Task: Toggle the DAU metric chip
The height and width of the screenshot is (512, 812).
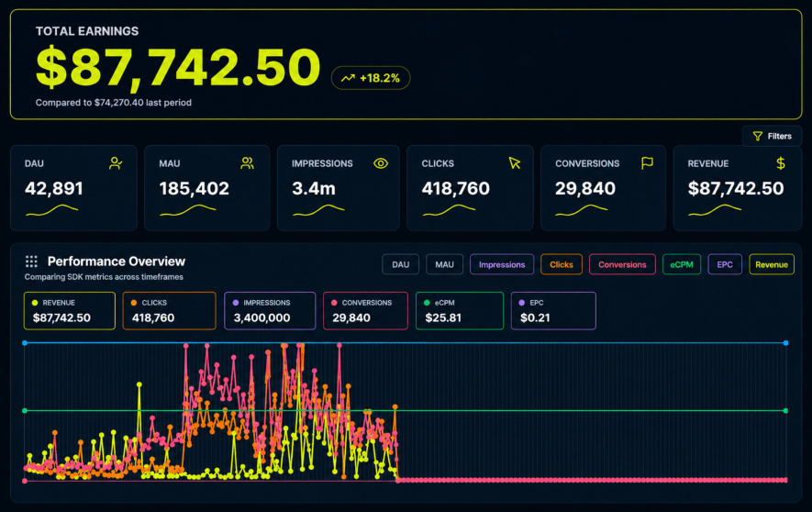Action: [x=400, y=264]
